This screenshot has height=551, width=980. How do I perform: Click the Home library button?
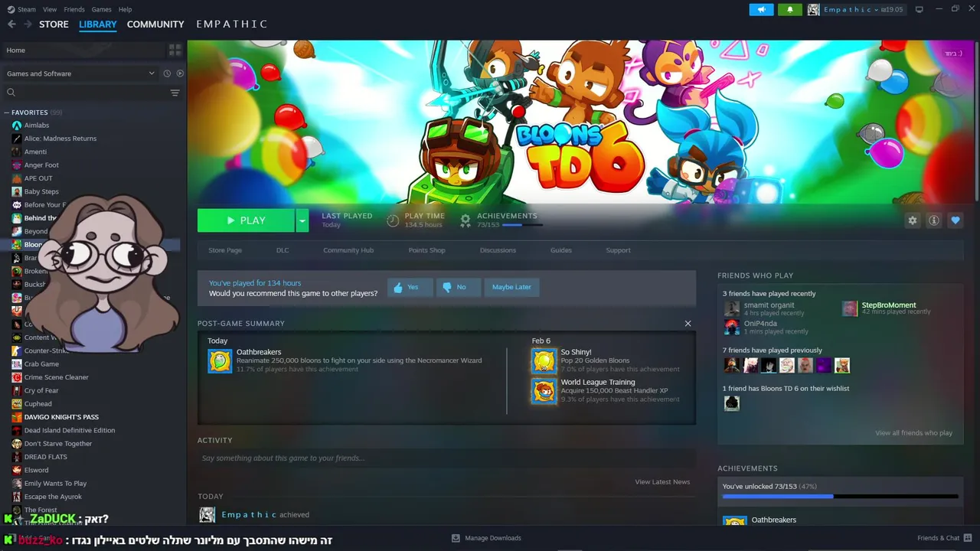[x=84, y=51]
